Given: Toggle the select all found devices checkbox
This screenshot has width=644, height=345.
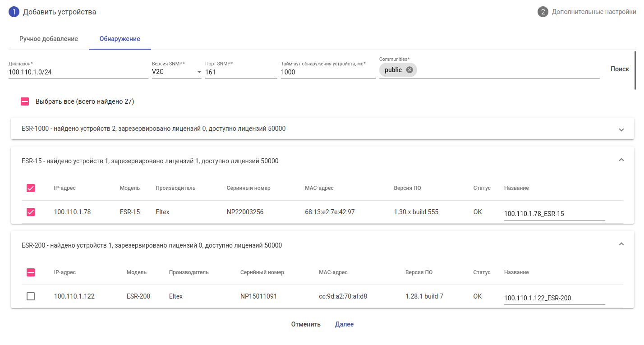Looking at the screenshot, I should (25, 101).
